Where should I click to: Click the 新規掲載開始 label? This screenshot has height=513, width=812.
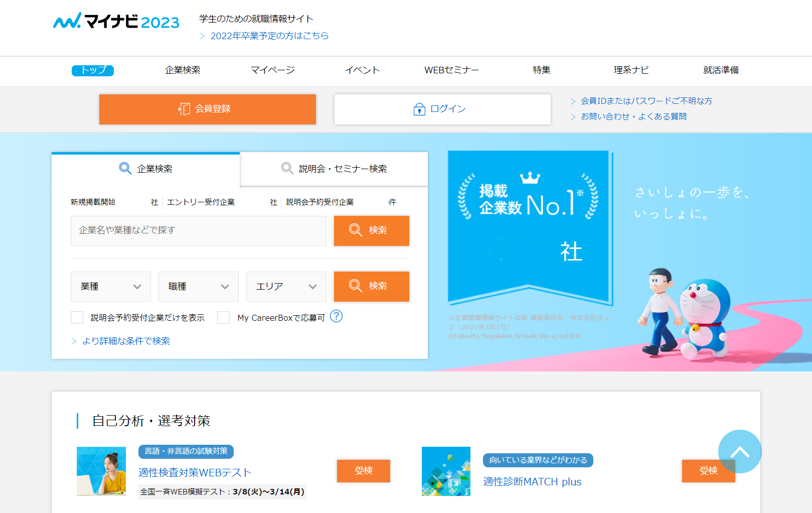(x=93, y=202)
